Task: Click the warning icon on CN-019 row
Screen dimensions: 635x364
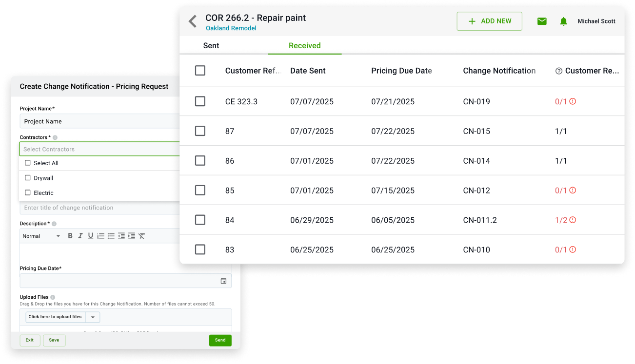Action: (573, 101)
